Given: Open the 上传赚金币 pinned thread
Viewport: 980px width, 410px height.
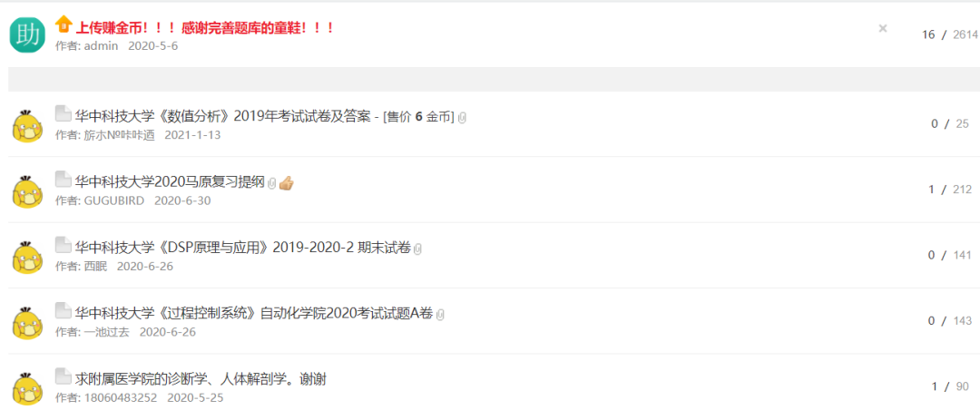Looking at the screenshot, I should coord(205,28).
